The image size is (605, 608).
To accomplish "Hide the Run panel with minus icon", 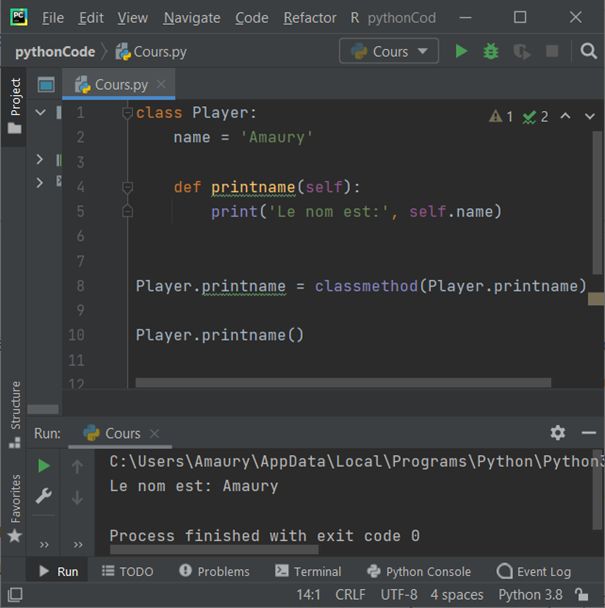I will pos(588,433).
